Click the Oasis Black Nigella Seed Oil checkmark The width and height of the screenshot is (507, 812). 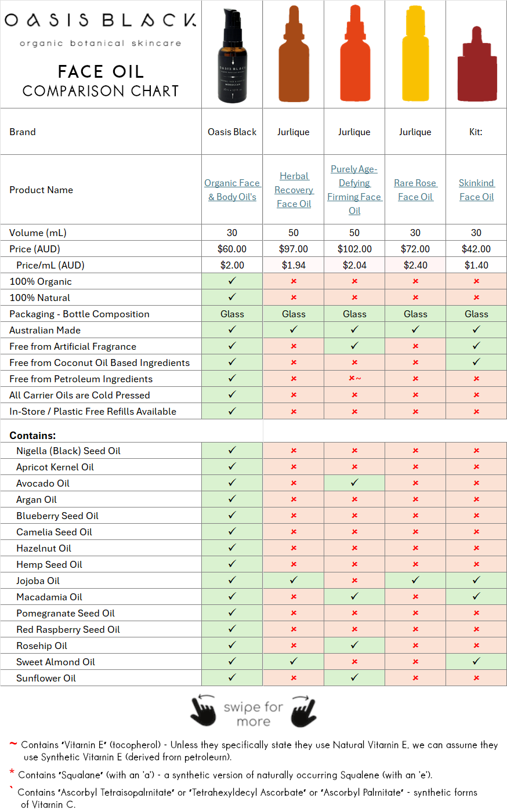pyautogui.click(x=232, y=450)
